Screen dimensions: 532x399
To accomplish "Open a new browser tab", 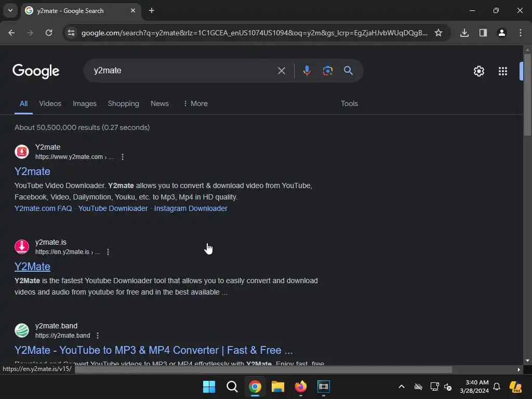I will point(152,10).
